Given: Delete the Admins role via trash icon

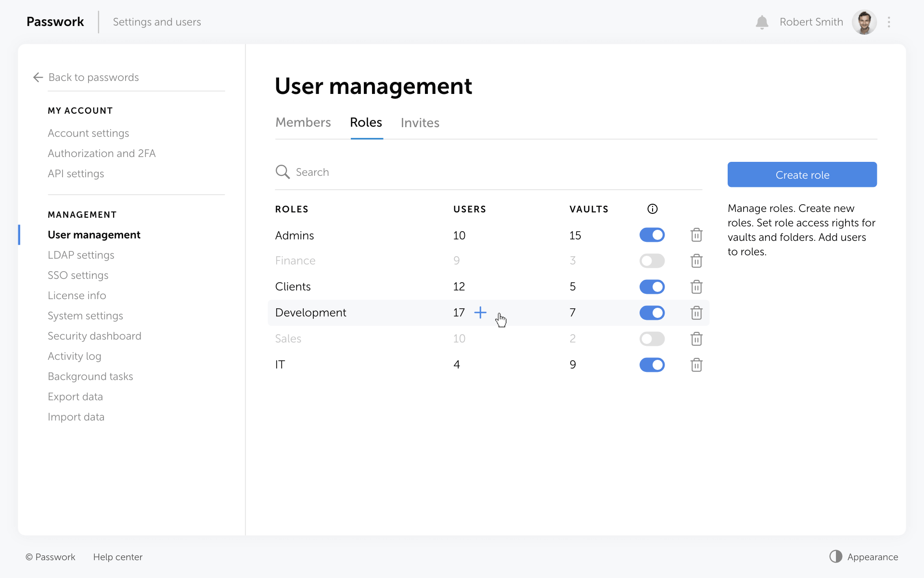Looking at the screenshot, I should [x=696, y=235].
